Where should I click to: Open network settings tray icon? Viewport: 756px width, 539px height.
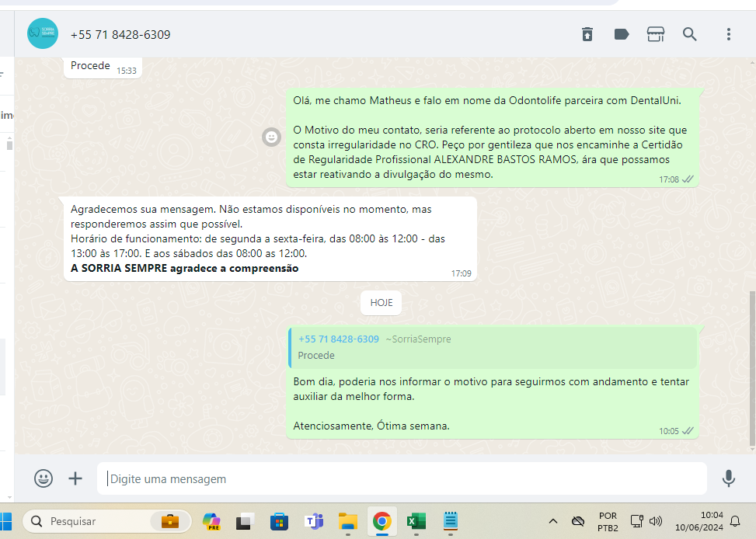pos(637,521)
